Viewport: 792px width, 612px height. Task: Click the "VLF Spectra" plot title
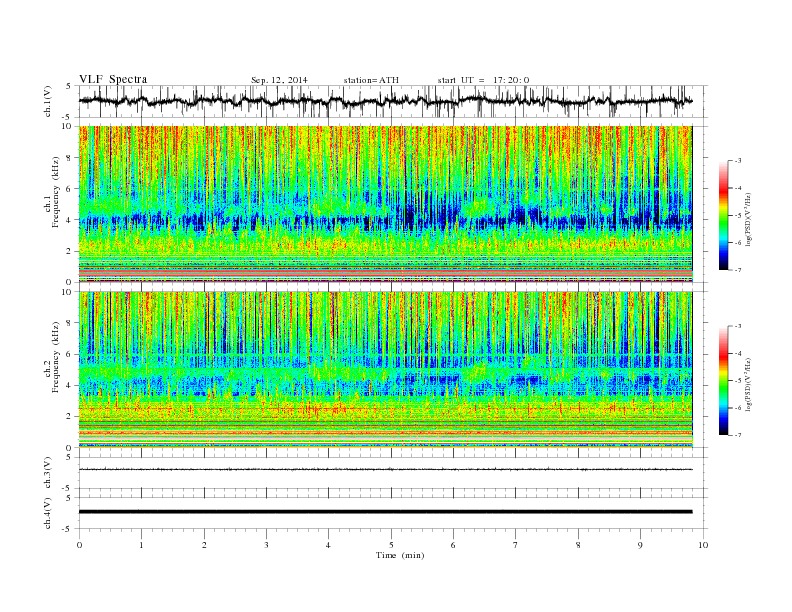click(x=113, y=79)
